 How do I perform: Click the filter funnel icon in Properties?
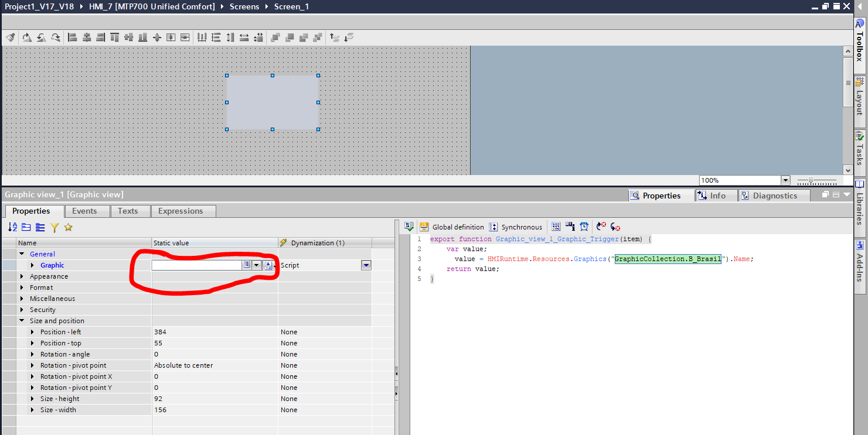(55, 227)
